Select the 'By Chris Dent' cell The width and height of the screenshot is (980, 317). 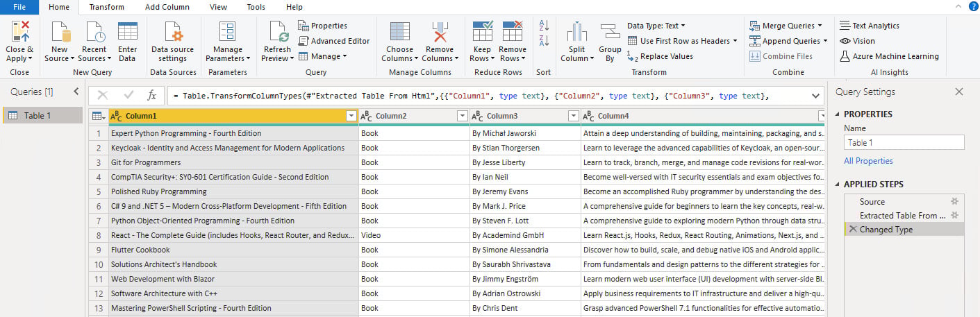pyautogui.click(x=525, y=308)
